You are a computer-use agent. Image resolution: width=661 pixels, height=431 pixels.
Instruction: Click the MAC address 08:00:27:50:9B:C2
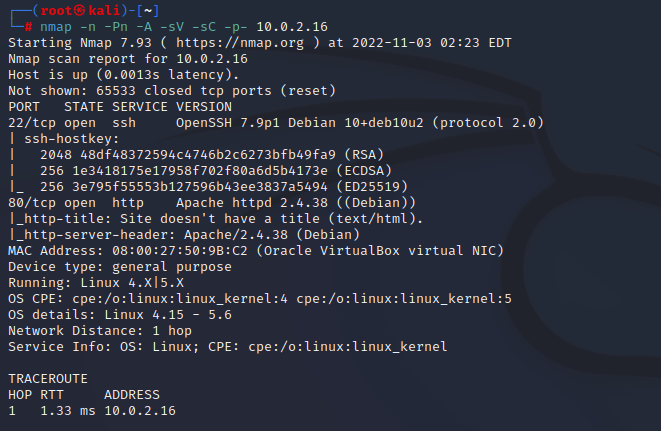[x=168, y=251]
